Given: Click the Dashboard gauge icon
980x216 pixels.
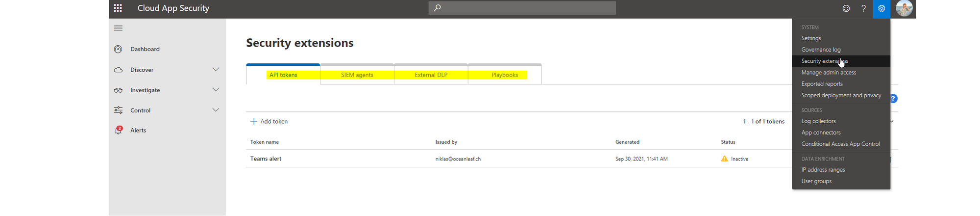Looking at the screenshot, I should pos(118,49).
